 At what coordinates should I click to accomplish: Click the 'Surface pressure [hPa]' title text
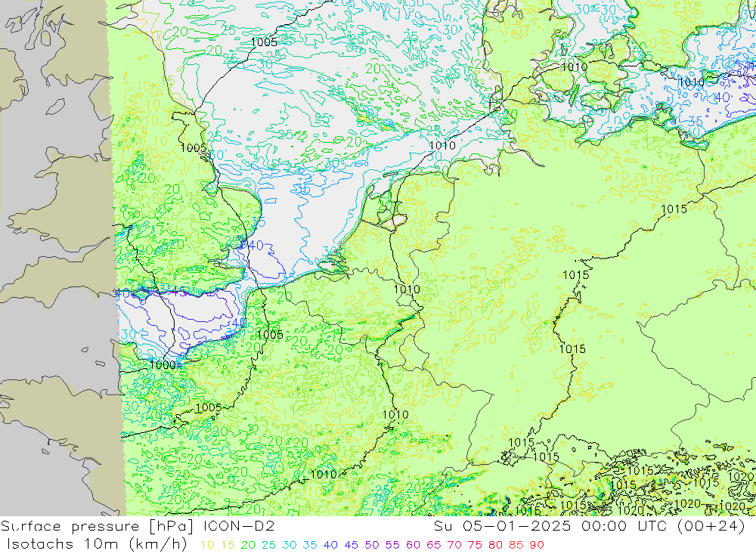97,526
